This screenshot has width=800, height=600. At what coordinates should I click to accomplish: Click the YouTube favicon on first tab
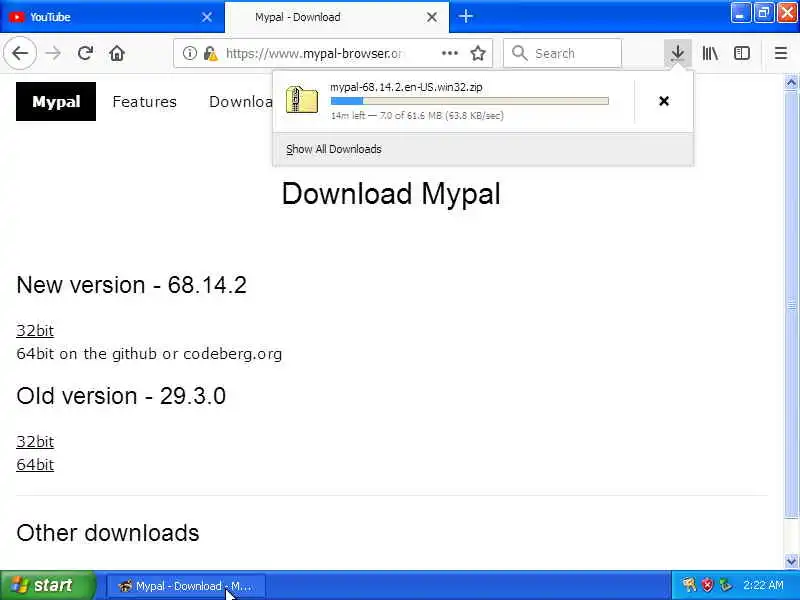[x=17, y=17]
